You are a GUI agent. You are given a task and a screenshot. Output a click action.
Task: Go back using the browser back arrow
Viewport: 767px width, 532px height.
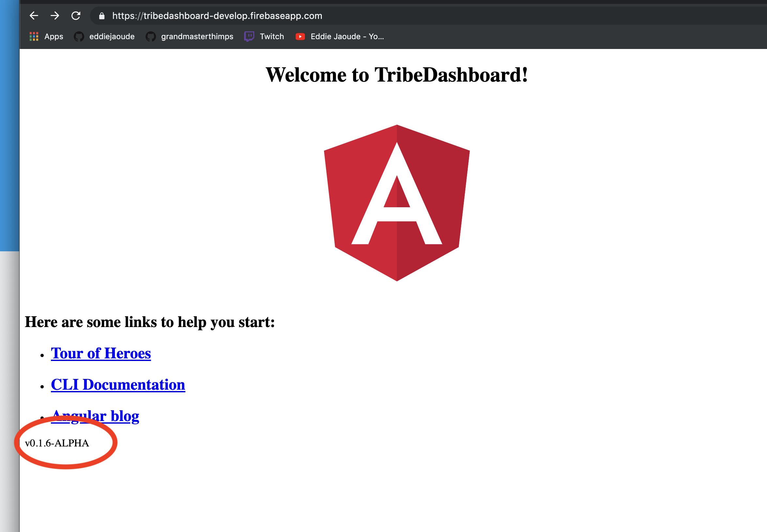(34, 16)
